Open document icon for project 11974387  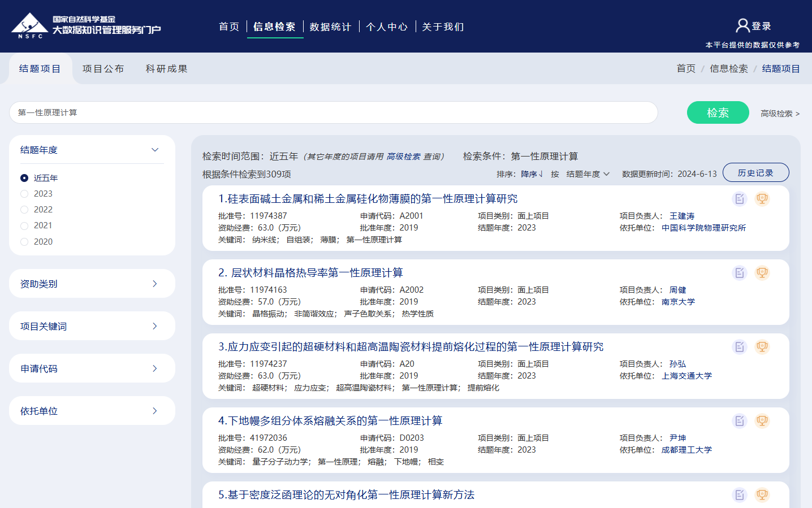coord(740,199)
